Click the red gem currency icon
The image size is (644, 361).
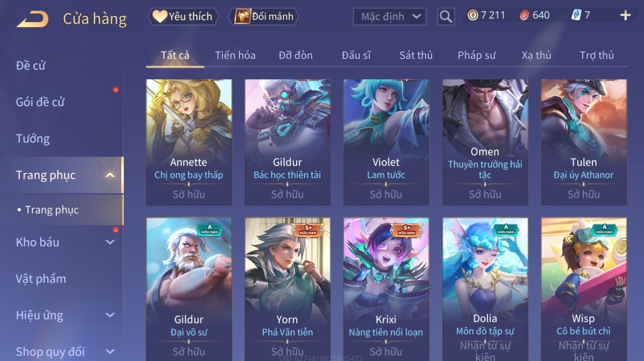[x=524, y=15]
